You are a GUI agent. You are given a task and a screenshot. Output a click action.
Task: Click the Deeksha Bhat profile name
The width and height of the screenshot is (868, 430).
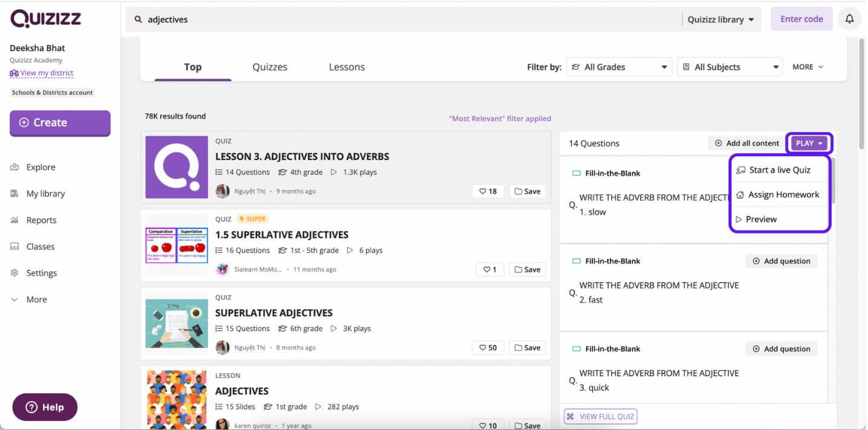(x=38, y=48)
